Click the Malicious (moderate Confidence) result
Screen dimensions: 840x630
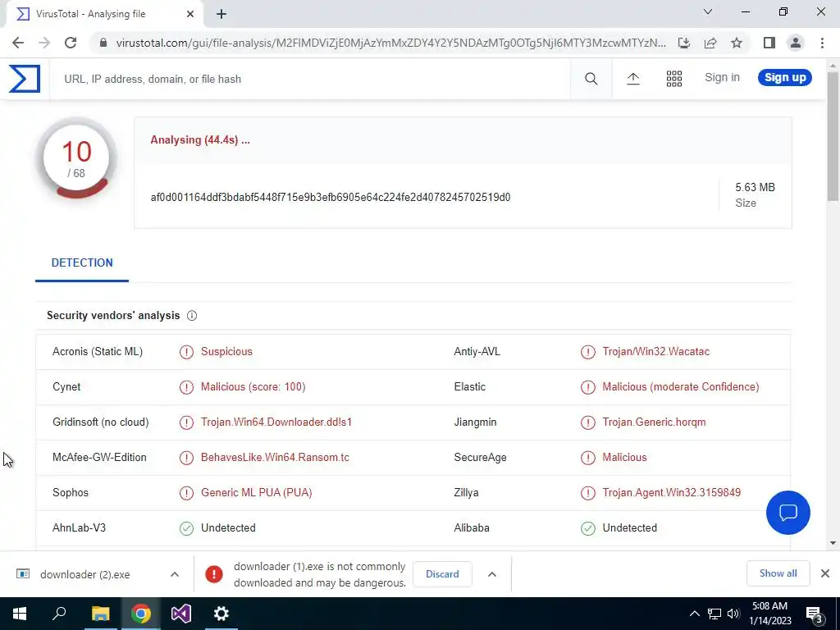click(680, 387)
